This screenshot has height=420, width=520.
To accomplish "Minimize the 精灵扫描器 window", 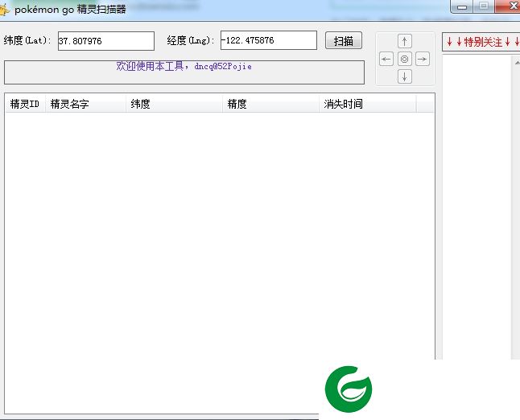I will point(462,6).
